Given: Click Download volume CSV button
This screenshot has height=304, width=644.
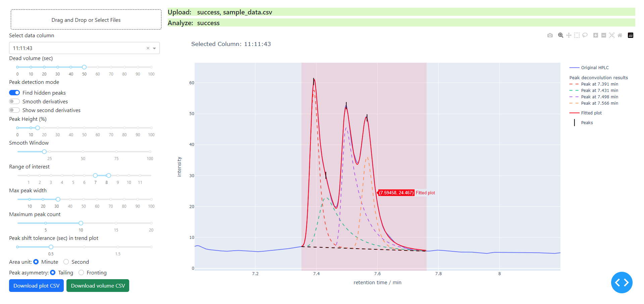Looking at the screenshot, I should pyautogui.click(x=98, y=285).
